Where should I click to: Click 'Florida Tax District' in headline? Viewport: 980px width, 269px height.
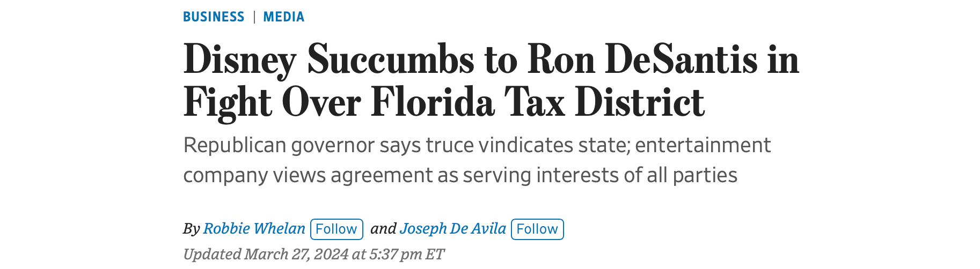coord(537,102)
